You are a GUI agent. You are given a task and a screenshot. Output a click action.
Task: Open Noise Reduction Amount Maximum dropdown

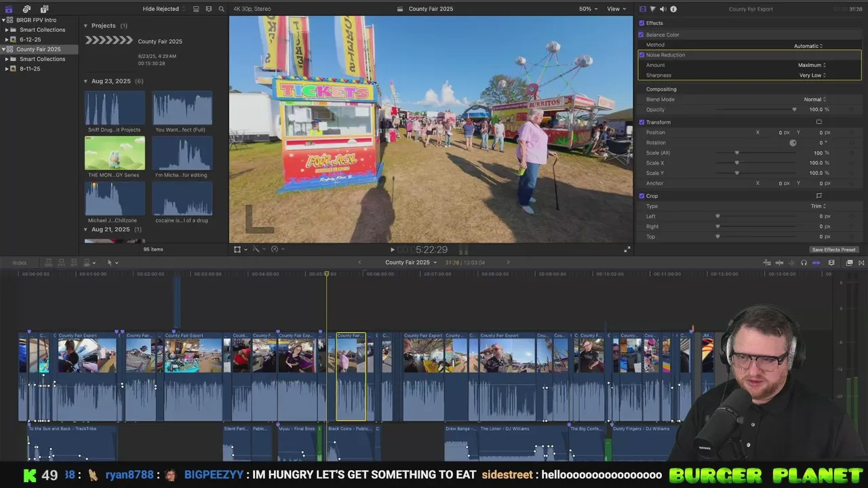coord(812,65)
